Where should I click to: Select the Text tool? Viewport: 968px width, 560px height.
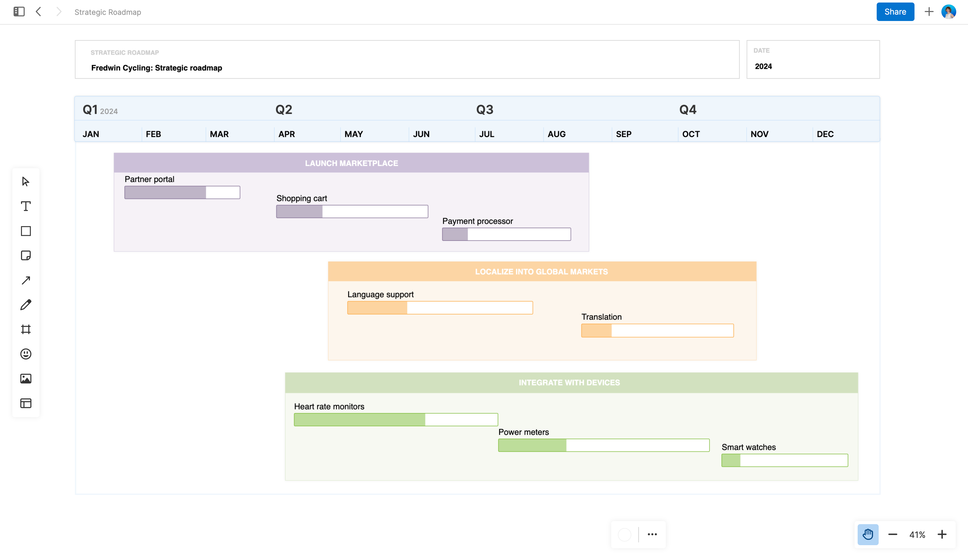click(x=25, y=206)
